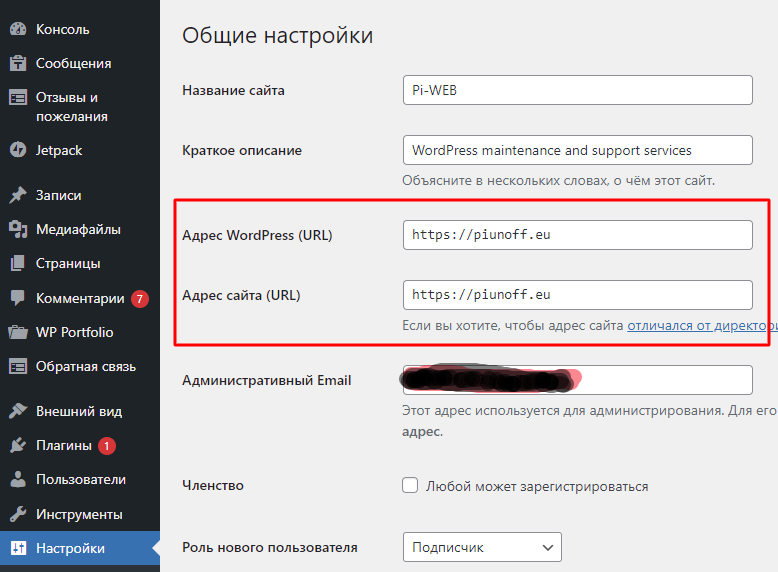This screenshot has height=572, width=778.
Task: Click the Настройки sliders icon
Action: pos(18,548)
